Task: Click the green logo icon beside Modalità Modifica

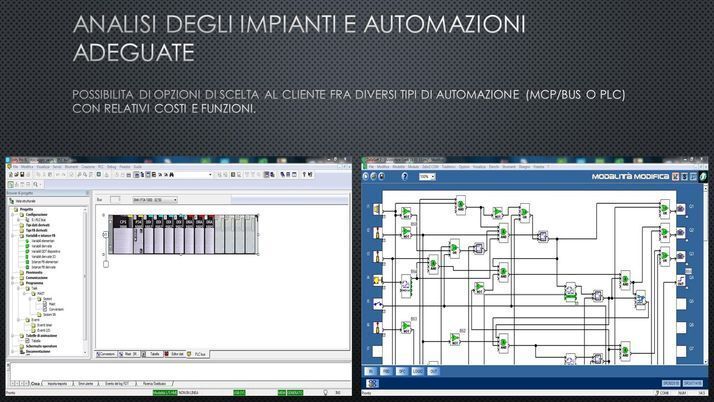Action: pos(704,176)
